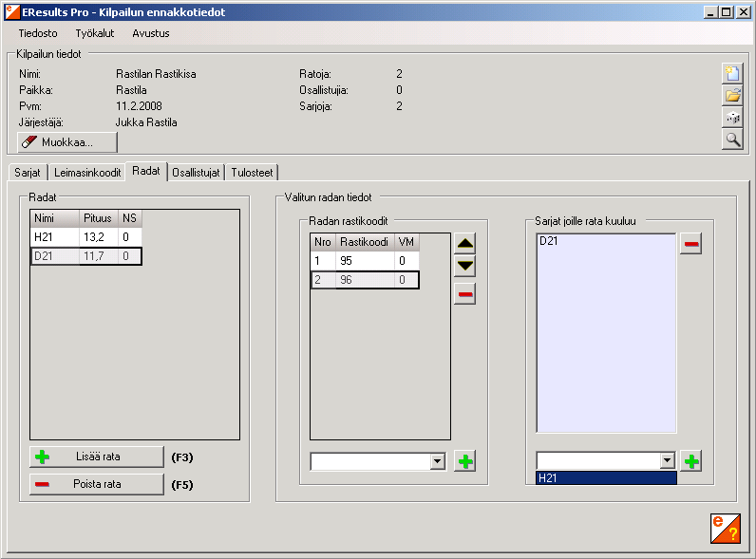The width and height of the screenshot is (756, 559).
Task: Click the dice icon in the side toolbar
Action: (732, 118)
